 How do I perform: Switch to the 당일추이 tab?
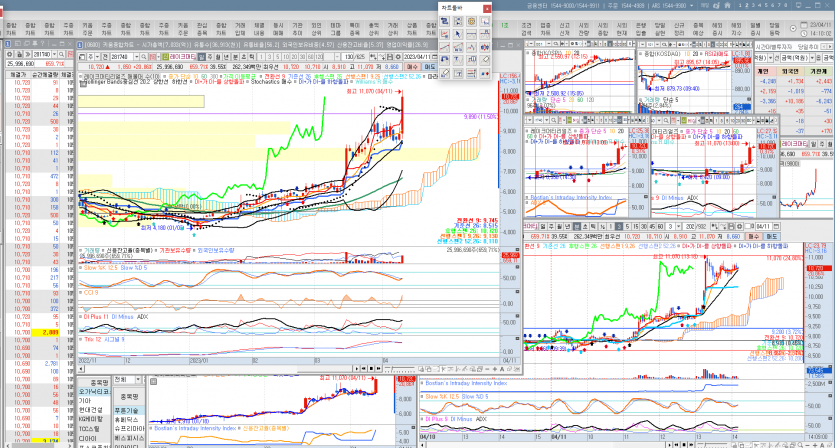pyautogui.click(x=808, y=47)
